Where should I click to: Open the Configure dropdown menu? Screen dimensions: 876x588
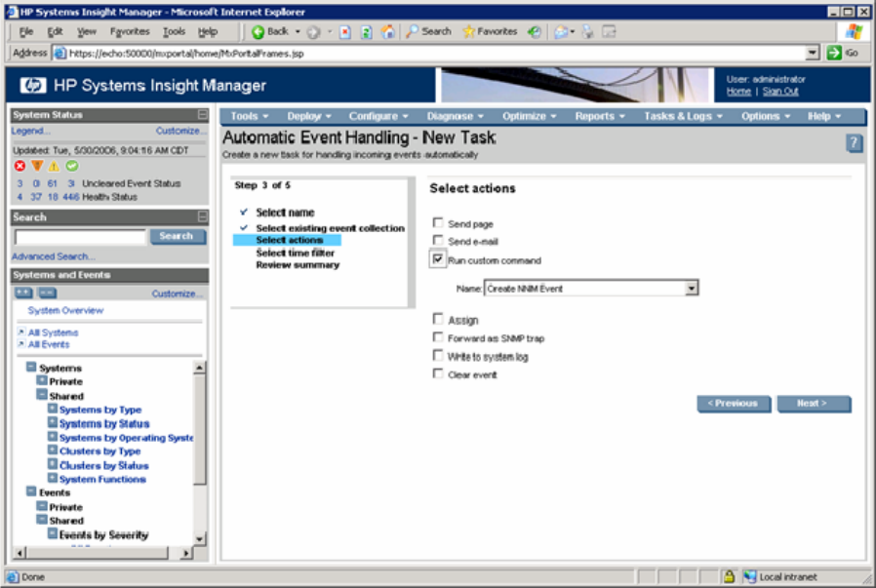pyautogui.click(x=378, y=116)
